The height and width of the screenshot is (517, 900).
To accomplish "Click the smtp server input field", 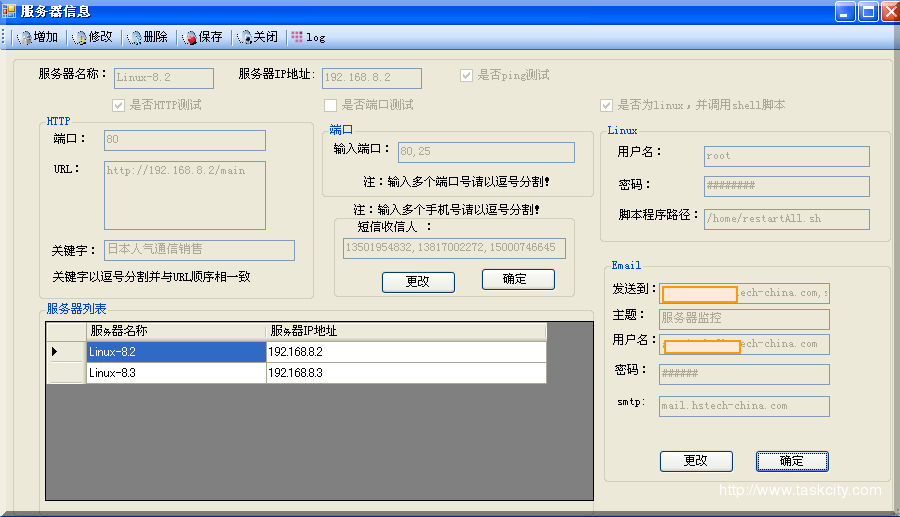I will [x=744, y=406].
